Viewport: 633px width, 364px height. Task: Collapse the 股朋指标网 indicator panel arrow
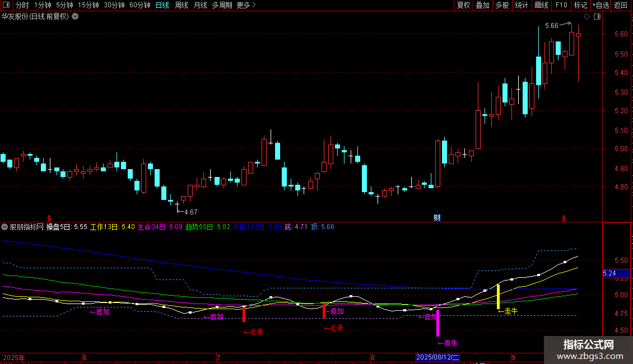(x=4, y=227)
